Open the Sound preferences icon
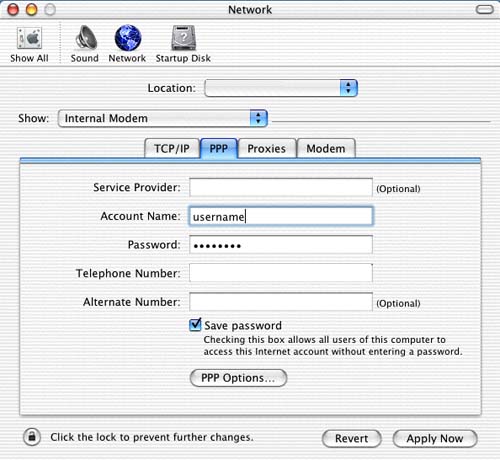The height and width of the screenshot is (460, 500). pos(85,38)
